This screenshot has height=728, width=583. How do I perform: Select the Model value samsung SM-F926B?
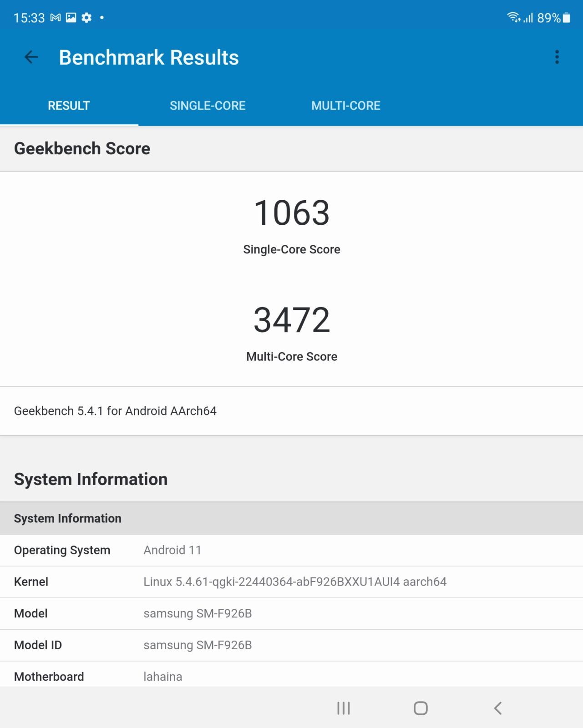pos(198,613)
